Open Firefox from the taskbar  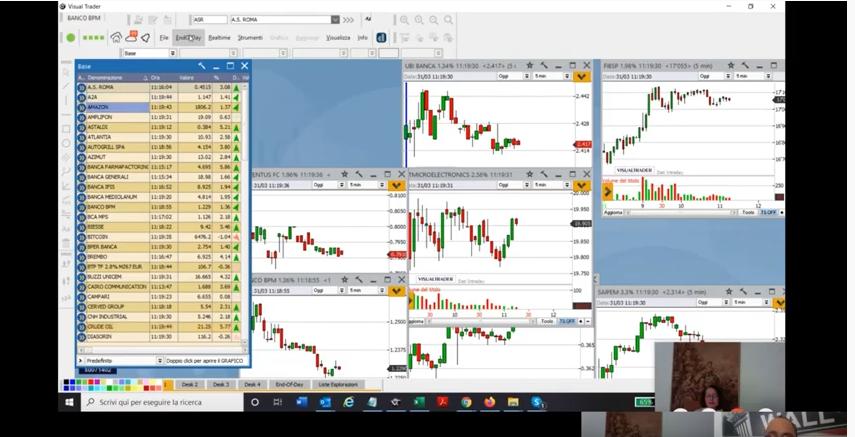pos(489,402)
